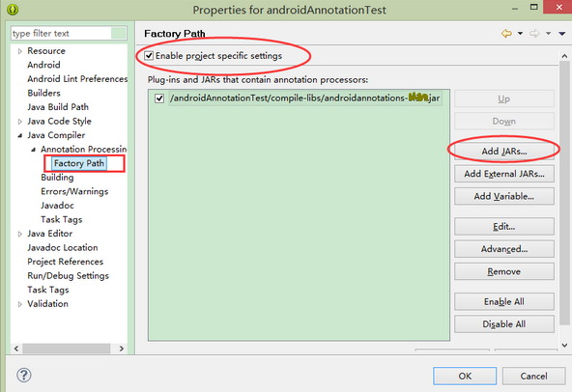
Task: Open Run/Debug Settings page
Action: (69, 276)
